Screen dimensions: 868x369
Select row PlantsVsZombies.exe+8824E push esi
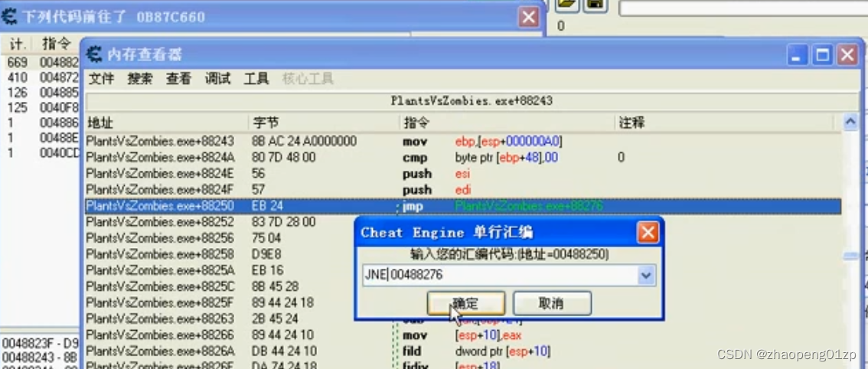click(463, 174)
